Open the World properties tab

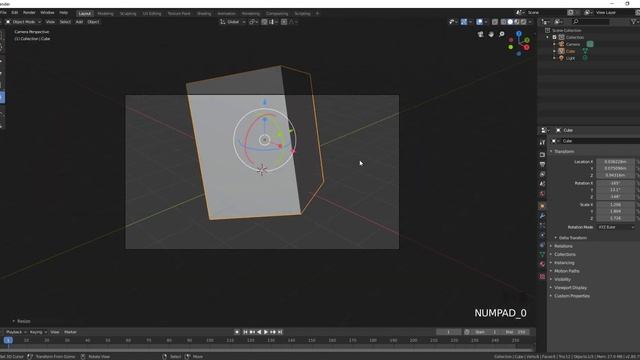tap(542, 194)
